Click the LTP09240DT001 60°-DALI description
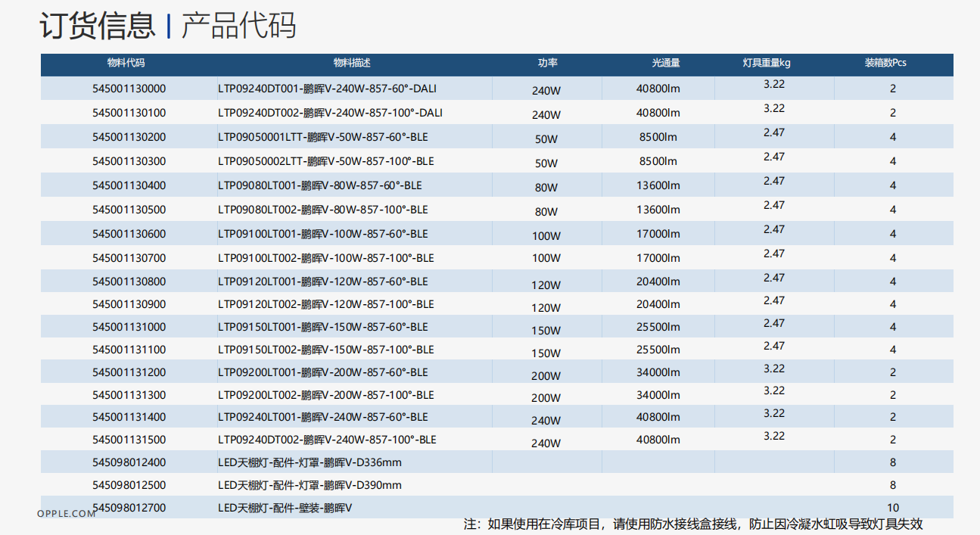Screen dimensions: 980x535 [x=327, y=89]
